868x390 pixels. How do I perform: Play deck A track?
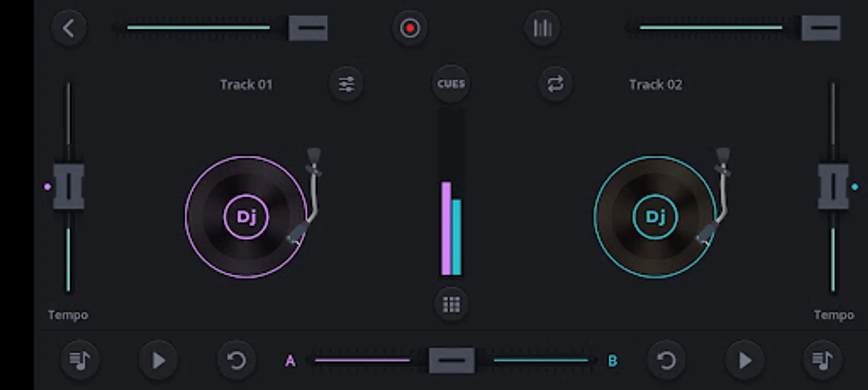coord(158,360)
